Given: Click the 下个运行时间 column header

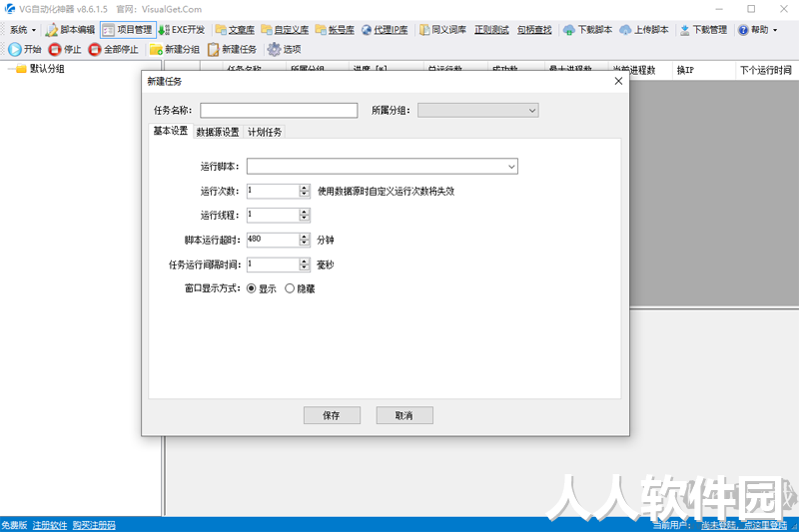Looking at the screenshot, I should coord(766,70).
